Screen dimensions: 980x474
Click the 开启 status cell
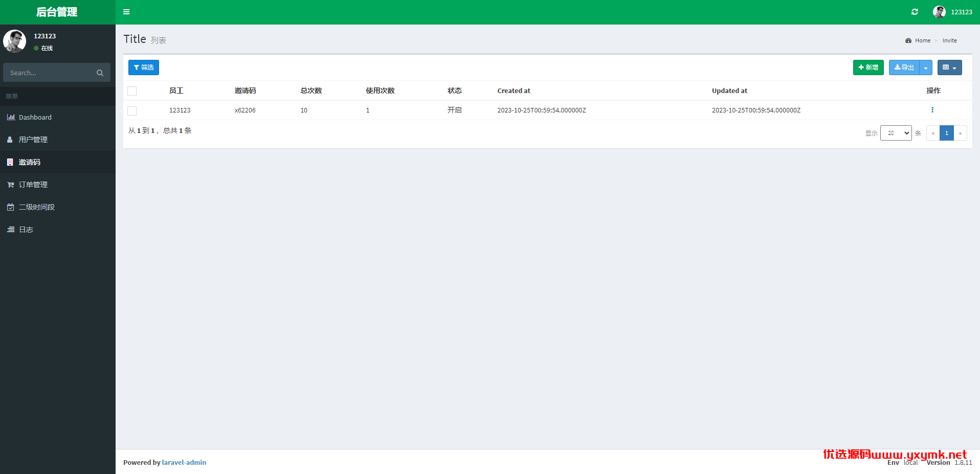coord(454,110)
